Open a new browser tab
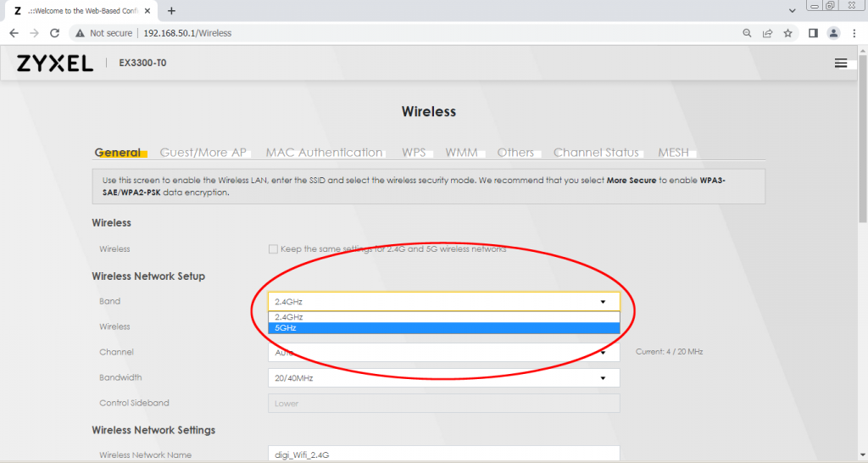This screenshot has width=868, height=463. tap(171, 11)
